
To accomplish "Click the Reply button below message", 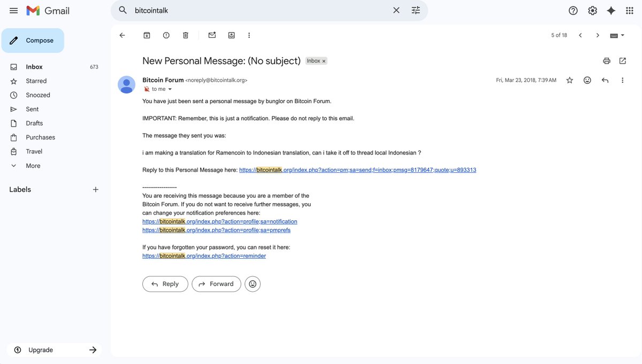I will [165, 284].
